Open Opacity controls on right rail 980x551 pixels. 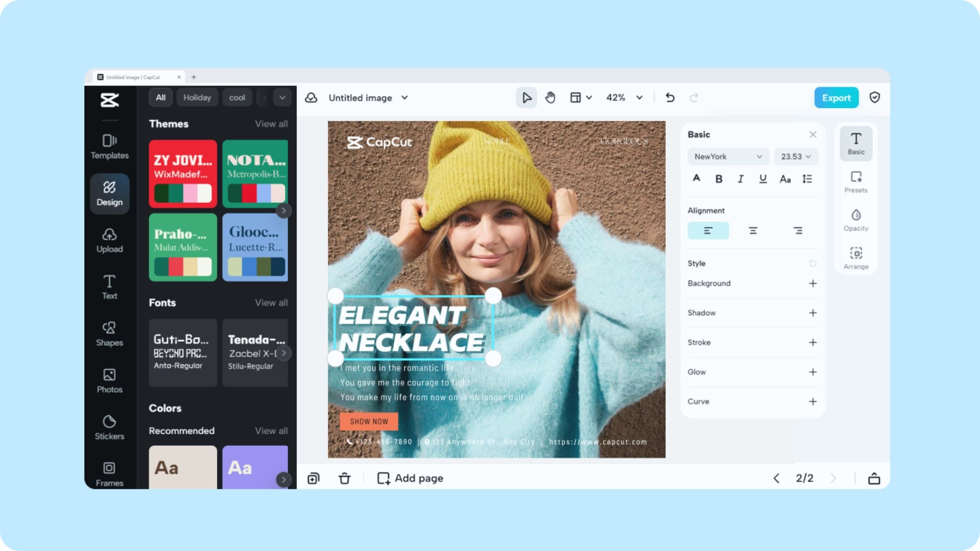point(856,219)
